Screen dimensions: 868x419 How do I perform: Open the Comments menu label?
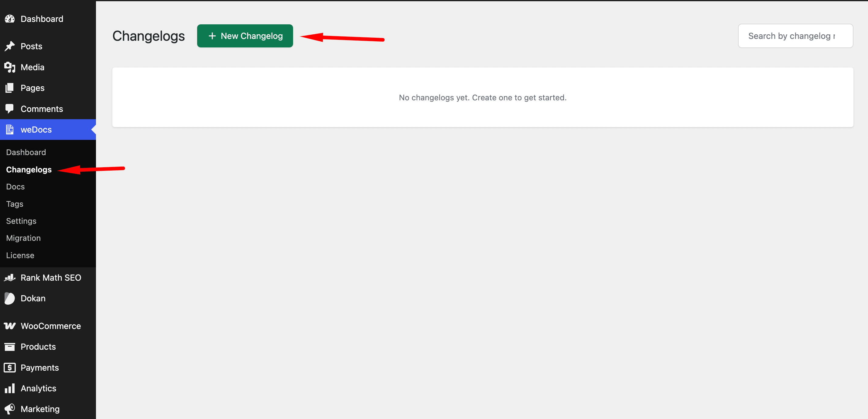tap(42, 109)
